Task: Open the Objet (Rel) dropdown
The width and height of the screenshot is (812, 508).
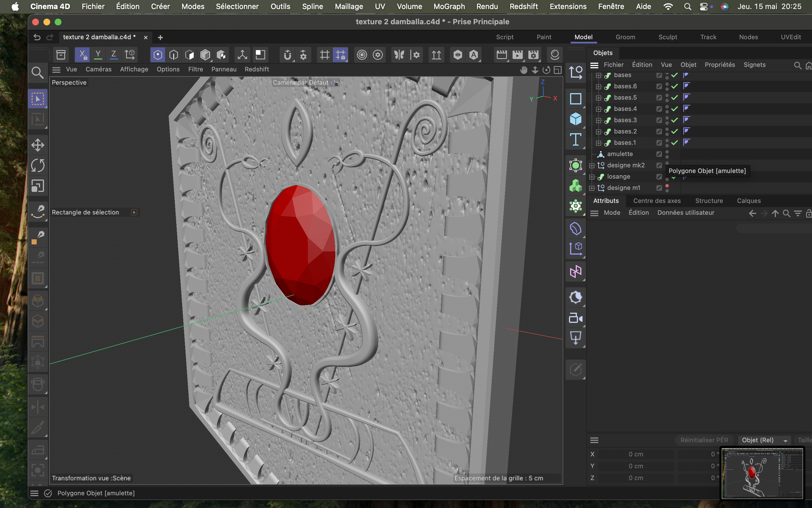Action: coord(764,440)
